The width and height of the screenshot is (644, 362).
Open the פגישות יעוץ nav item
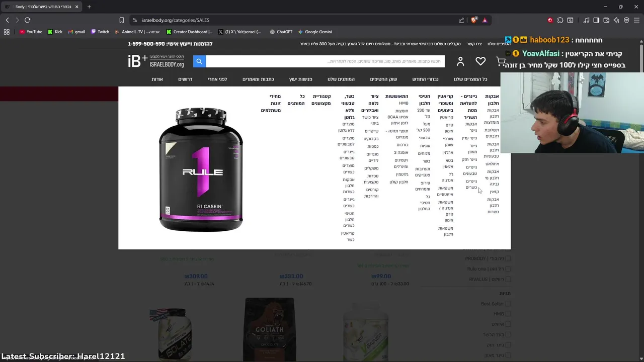tap(301, 79)
